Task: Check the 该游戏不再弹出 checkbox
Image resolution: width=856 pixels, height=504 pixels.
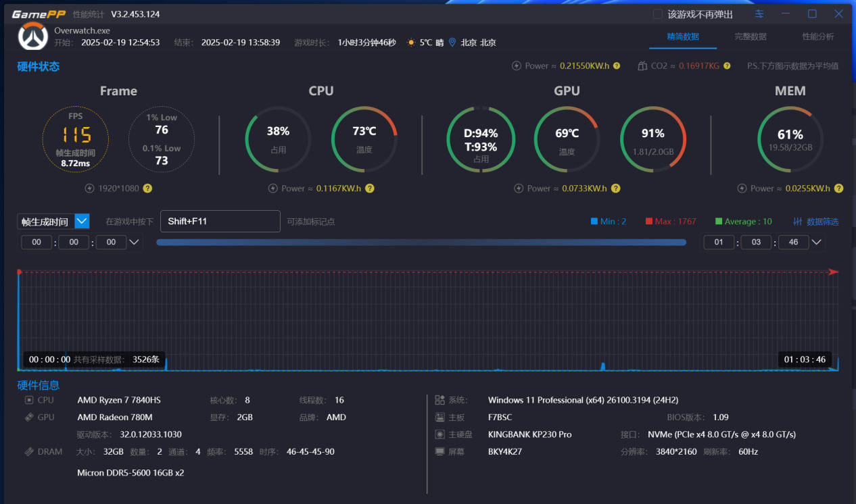Action: 657,14
